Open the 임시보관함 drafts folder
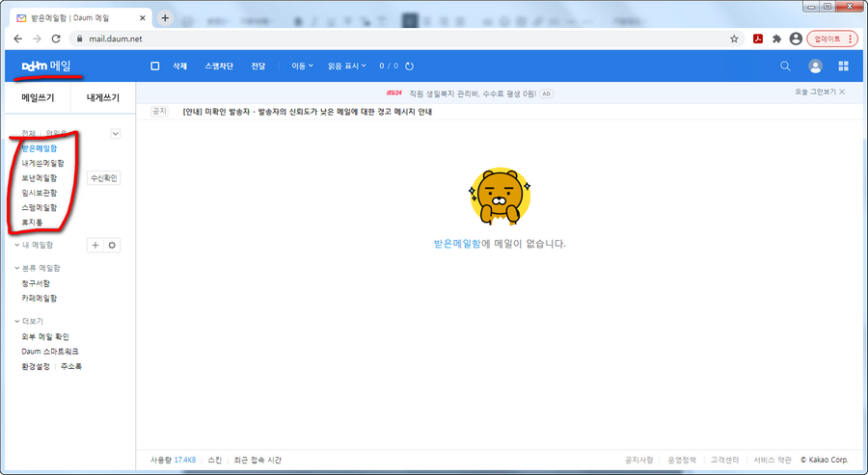Viewport: 868px width, 475px height. point(40,193)
